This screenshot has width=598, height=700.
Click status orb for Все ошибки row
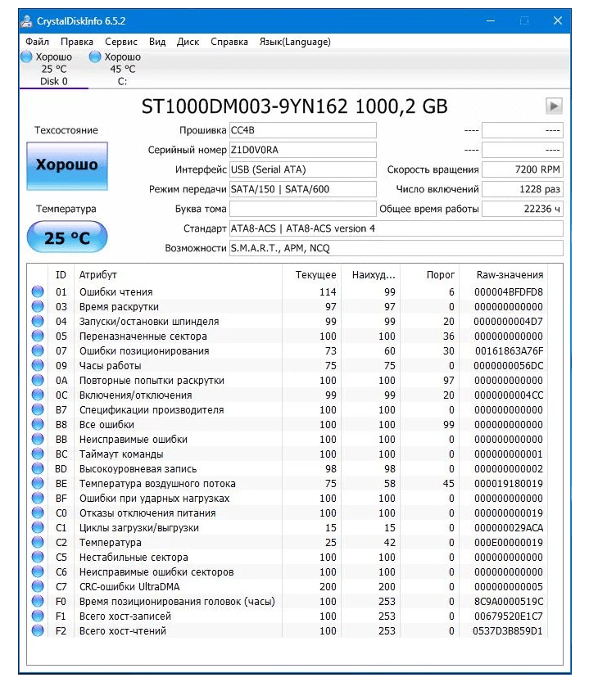click(x=38, y=424)
